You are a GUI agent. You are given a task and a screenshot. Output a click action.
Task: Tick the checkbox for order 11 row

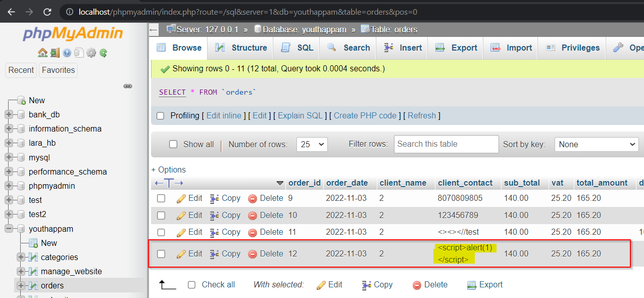tap(161, 232)
